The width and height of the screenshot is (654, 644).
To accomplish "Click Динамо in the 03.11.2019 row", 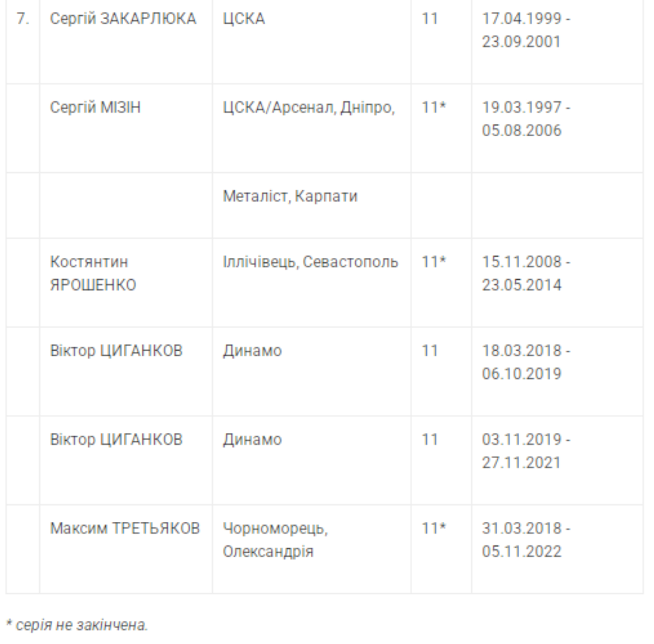I will (x=252, y=440).
